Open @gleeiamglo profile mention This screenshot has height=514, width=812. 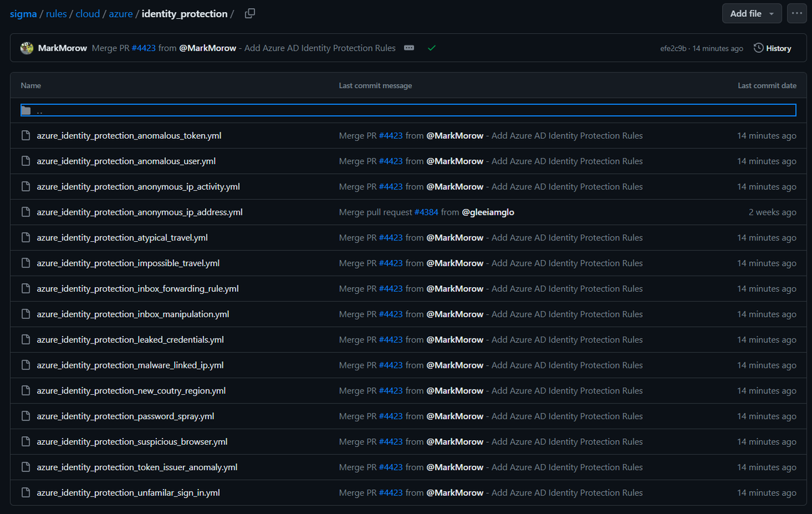pos(488,212)
